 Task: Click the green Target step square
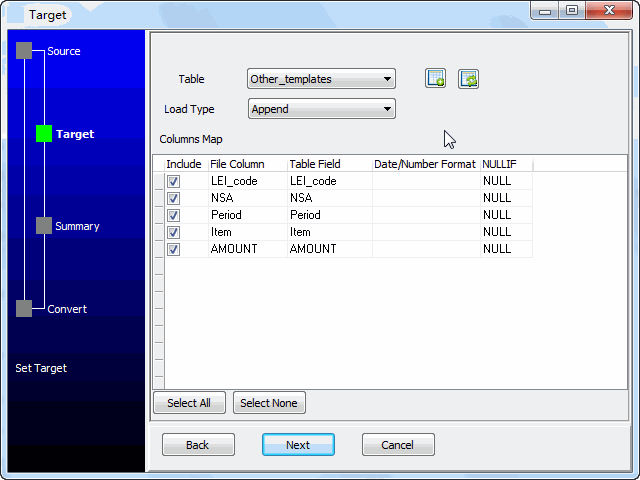click(x=43, y=133)
